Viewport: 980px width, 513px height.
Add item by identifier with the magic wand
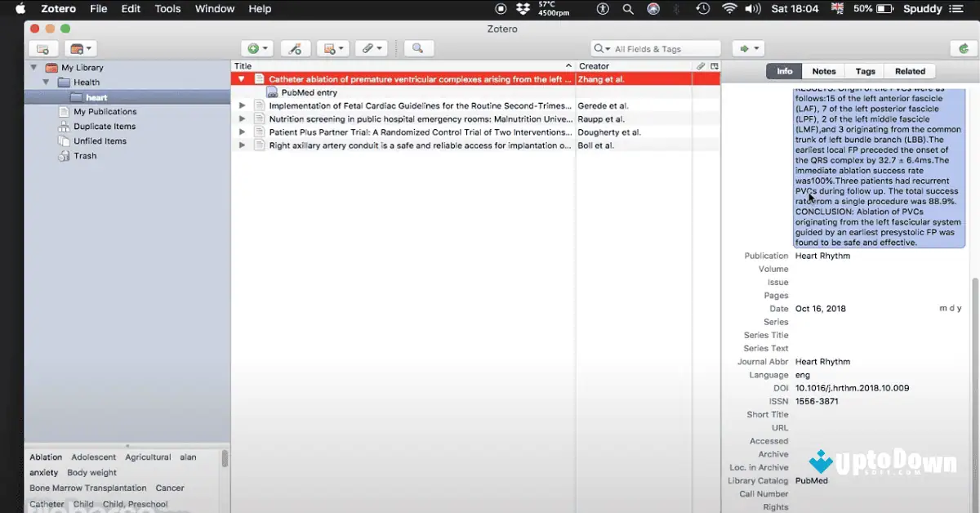[295, 48]
